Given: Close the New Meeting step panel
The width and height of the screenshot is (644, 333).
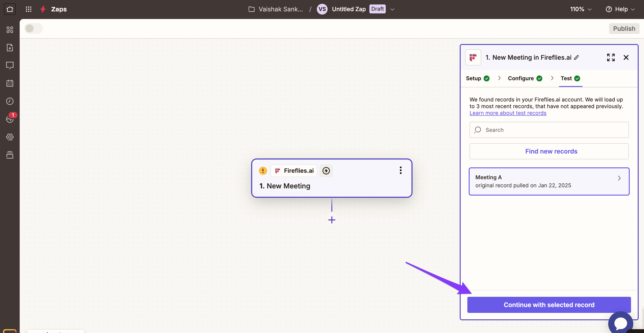Looking at the screenshot, I should (x=626, y=57).
